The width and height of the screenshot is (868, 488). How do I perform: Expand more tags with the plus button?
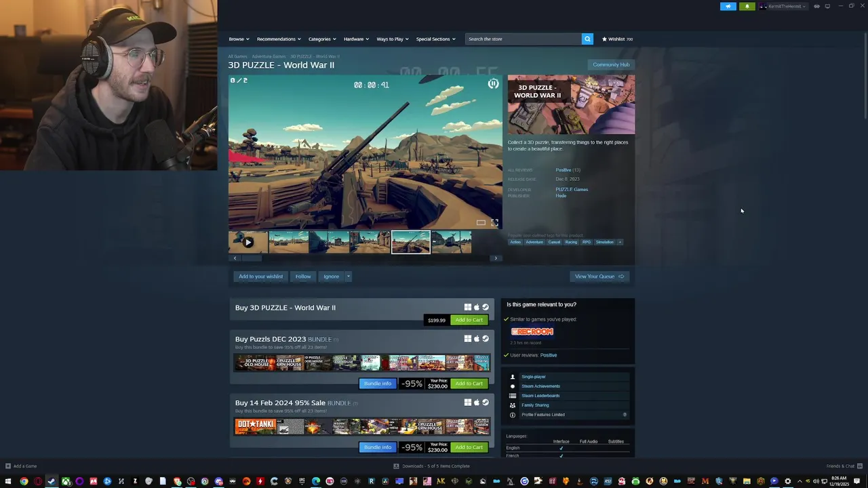(x=620, y=242)
